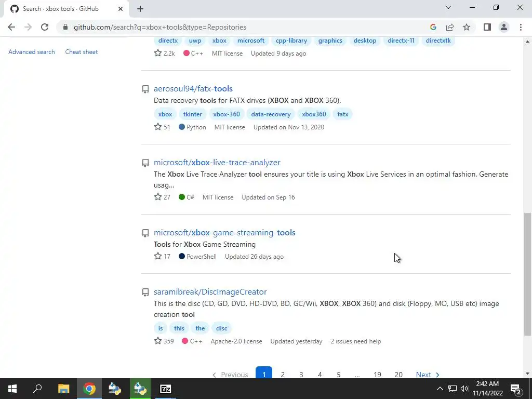Click star icon next to 2.2k
This screenshot has width=532, height=399.
158,54
